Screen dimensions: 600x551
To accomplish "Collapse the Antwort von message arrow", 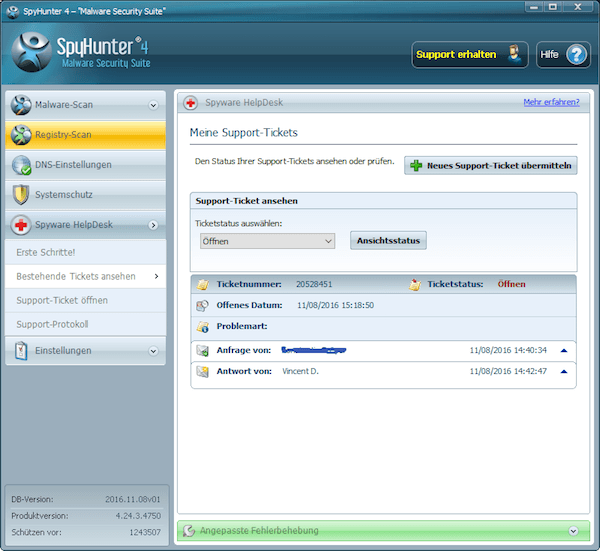I will click(x=564, y=372).
